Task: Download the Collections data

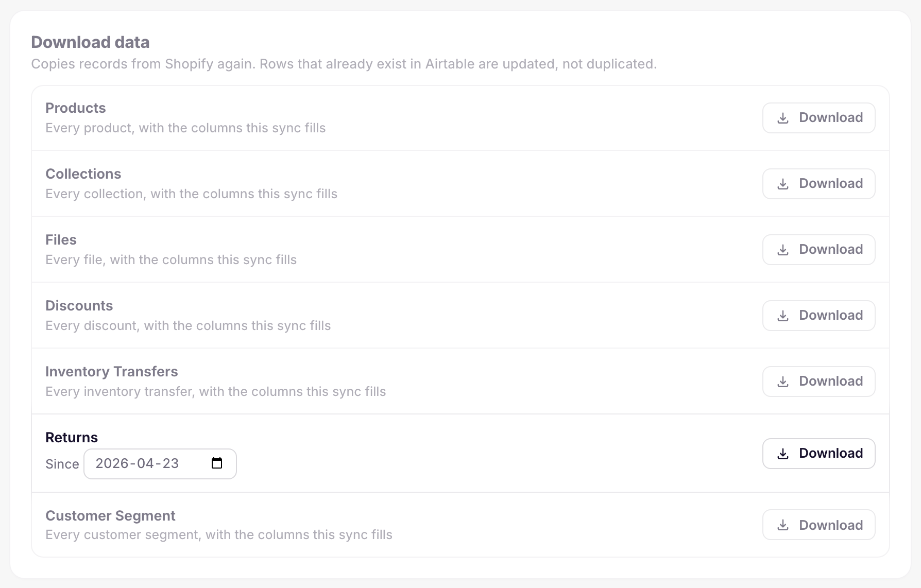Action: (x=818, y=184)
